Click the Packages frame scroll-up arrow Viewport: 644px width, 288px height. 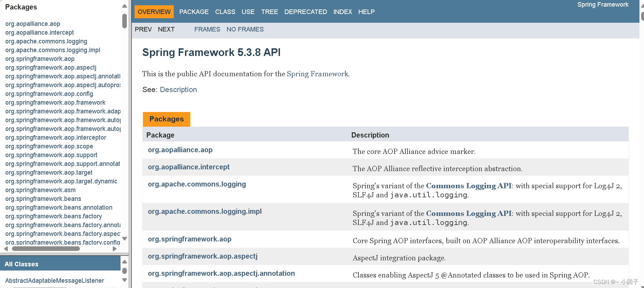124,6
